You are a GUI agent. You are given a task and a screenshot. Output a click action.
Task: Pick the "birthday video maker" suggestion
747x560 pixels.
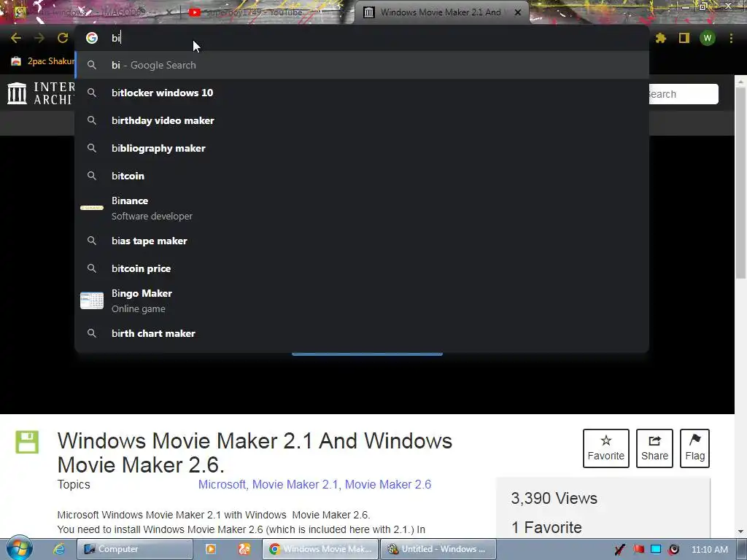point(362,120)
